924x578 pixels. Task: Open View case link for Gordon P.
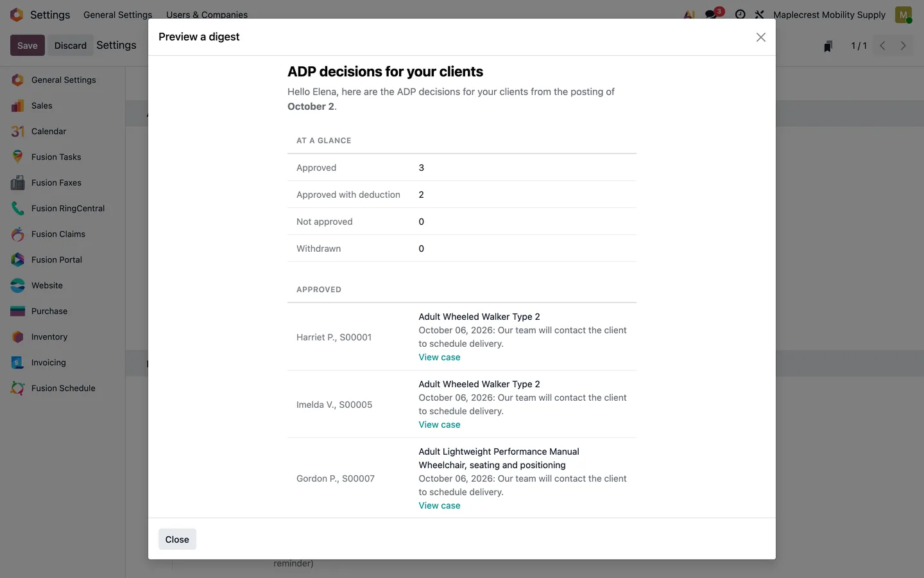pyautogui.click(x=440, y=505)
